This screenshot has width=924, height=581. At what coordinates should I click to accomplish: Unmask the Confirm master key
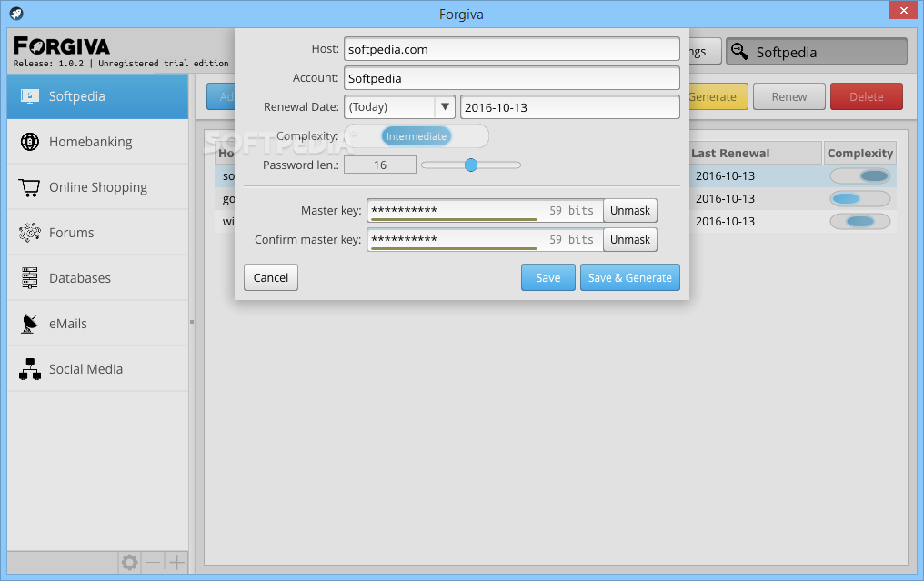click(x=630, y=240)
